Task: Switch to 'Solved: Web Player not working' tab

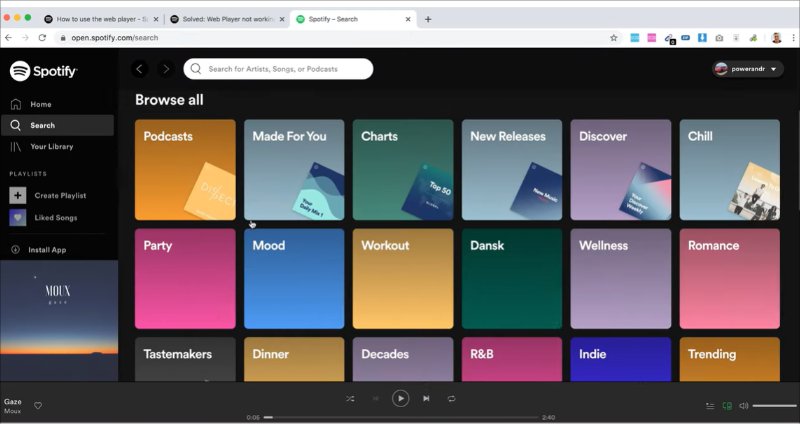Action: [x=227, y=19]
